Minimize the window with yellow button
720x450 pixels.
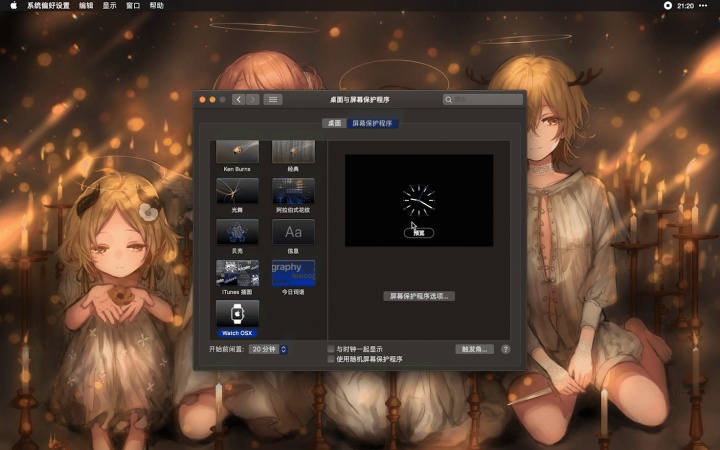click(212, 100)
